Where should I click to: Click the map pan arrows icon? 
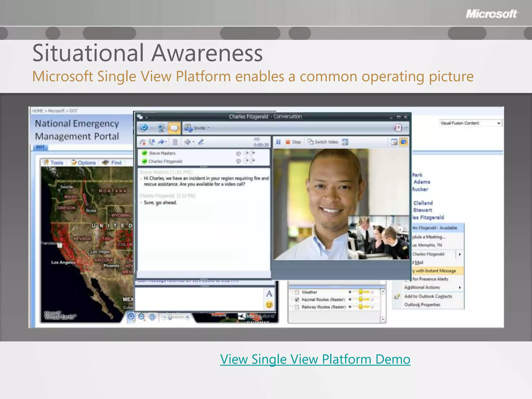[x=152, y=317]
